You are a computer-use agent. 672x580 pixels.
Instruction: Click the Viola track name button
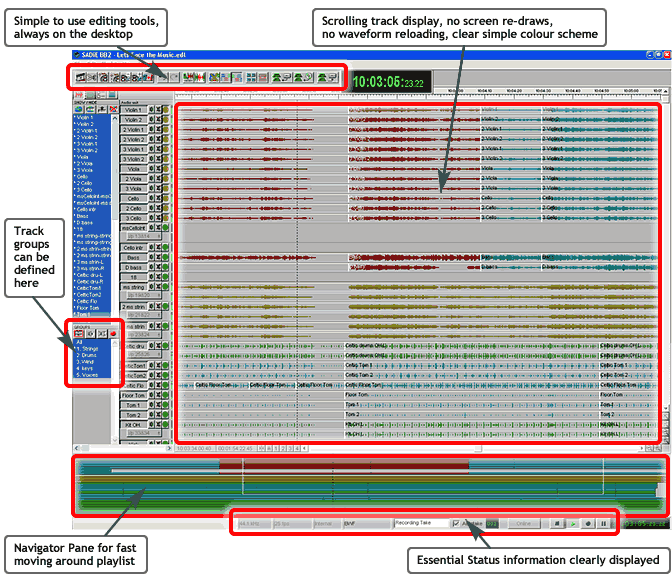(133, 169)
